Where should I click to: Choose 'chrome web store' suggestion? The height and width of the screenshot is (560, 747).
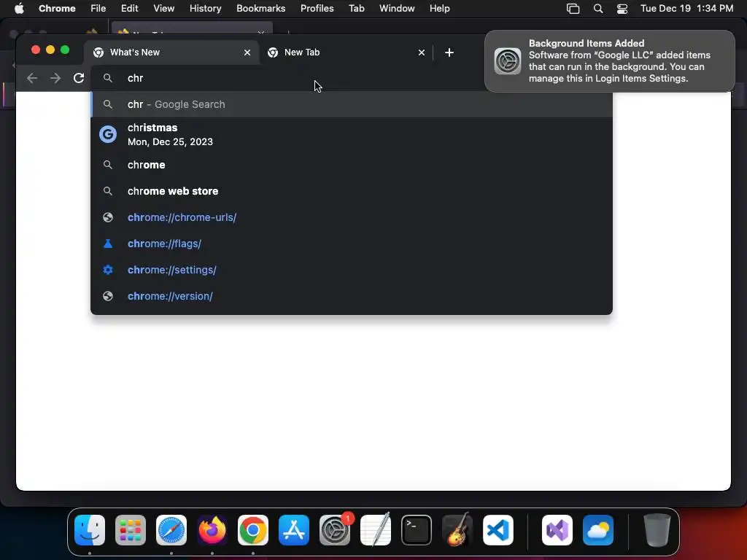[x=352, y=191]
